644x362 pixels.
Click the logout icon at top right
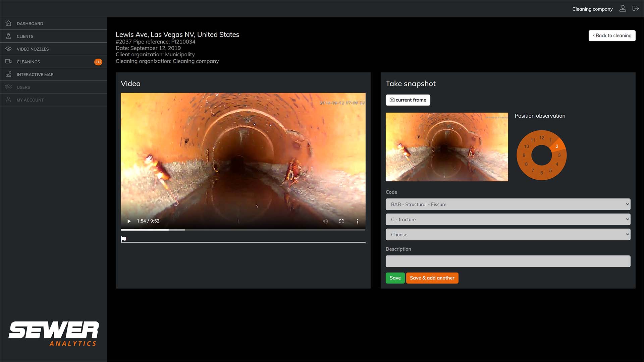636,9
